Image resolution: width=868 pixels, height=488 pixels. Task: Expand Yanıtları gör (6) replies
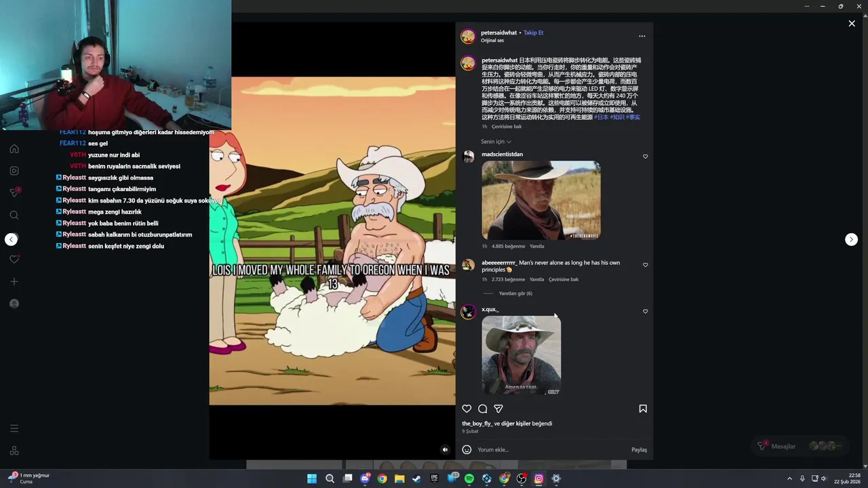[515, 293]
